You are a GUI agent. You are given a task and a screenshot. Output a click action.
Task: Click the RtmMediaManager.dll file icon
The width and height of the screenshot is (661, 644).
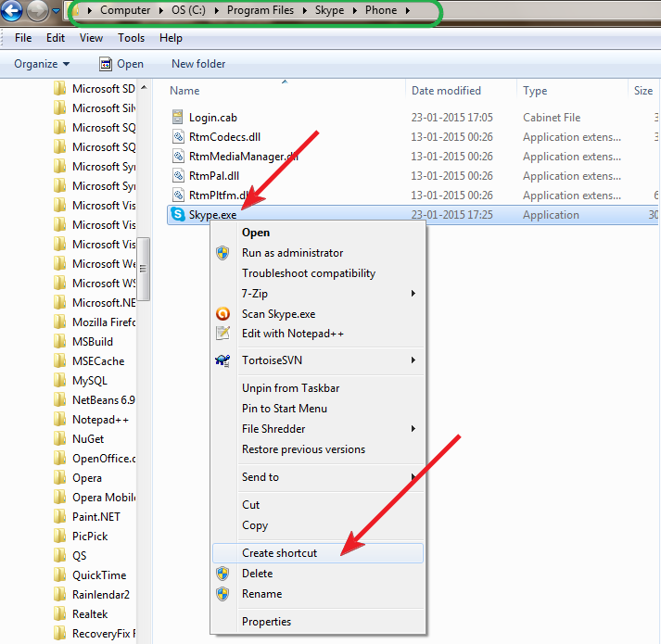tap(178, 156)
